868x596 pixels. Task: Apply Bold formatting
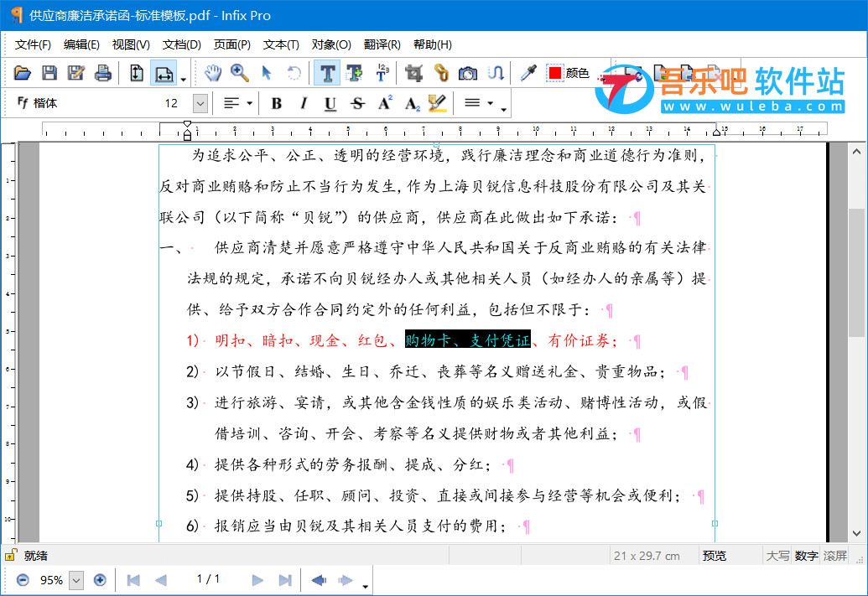coord(276,103)
